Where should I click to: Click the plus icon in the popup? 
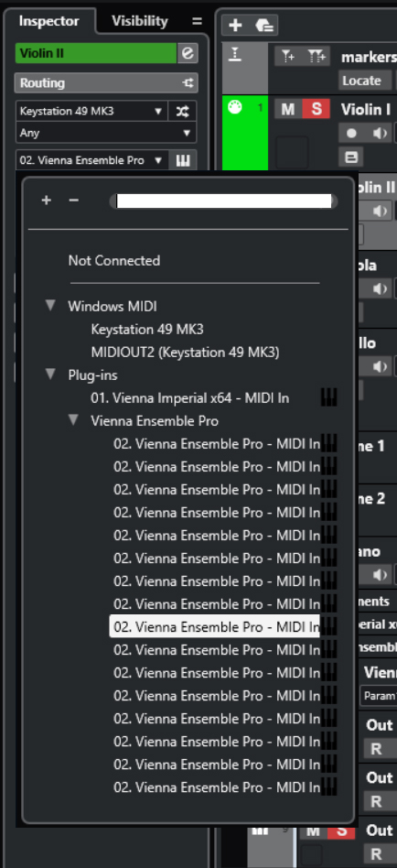pos(47,201)
